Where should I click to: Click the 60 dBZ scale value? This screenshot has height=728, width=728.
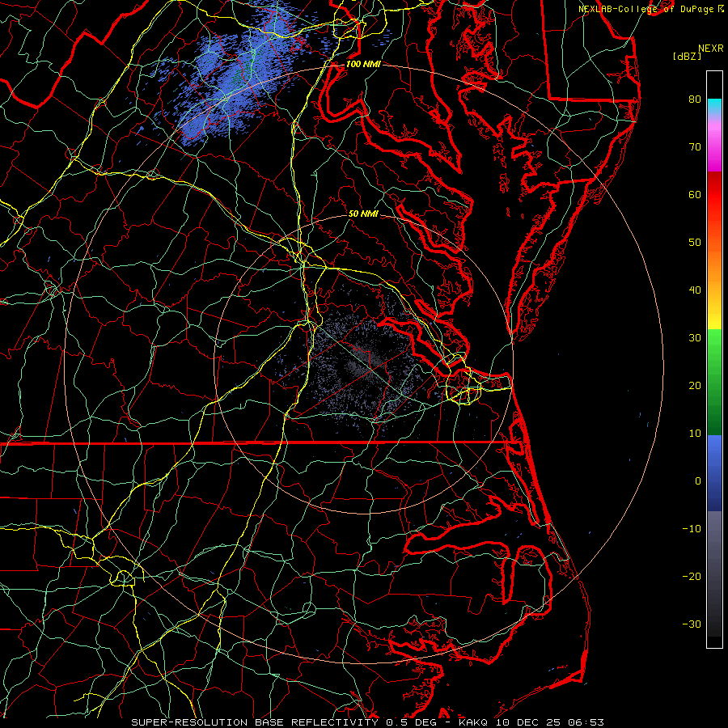pyautogui.click(x=695, y=194)
